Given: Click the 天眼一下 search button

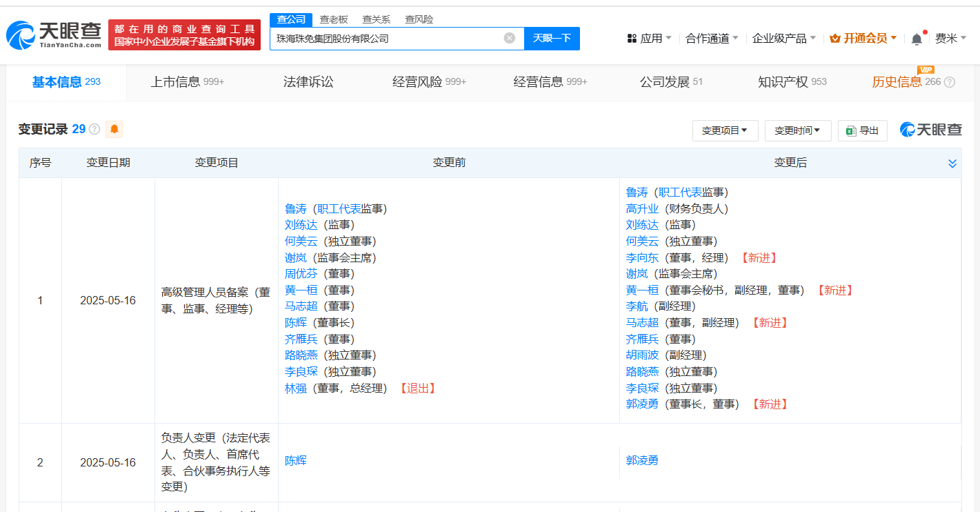Looking at the screenshot, I should coord(552,38).
